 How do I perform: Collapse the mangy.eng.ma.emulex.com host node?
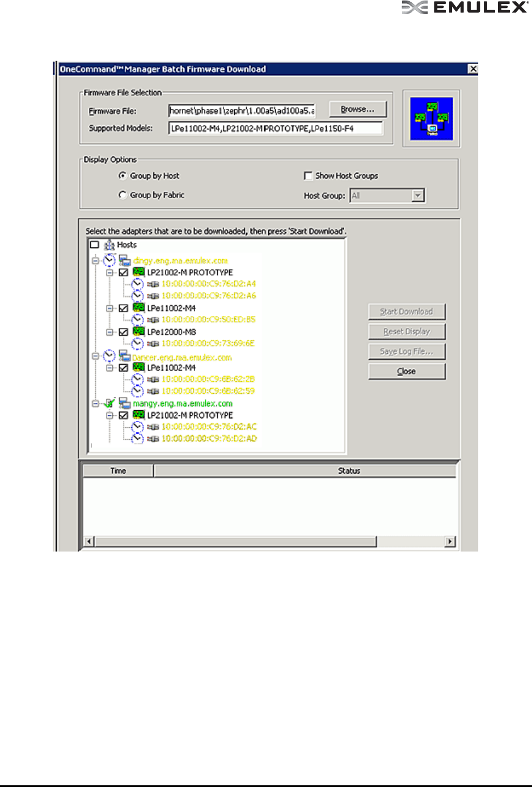click(95, 403)
